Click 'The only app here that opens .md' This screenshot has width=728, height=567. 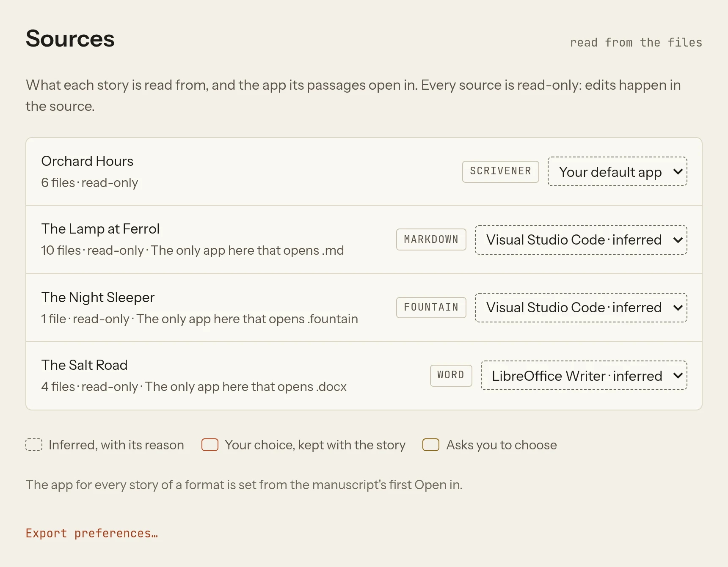click(x=247, y=250)
